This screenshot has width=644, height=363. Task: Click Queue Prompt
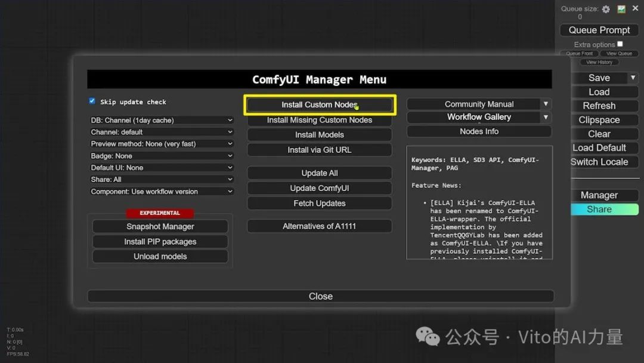point(599,30)
